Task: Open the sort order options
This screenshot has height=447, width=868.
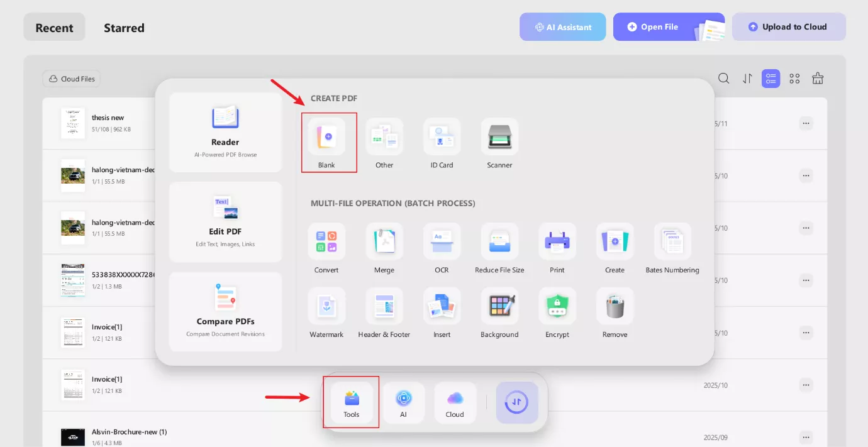Action: 747,79
